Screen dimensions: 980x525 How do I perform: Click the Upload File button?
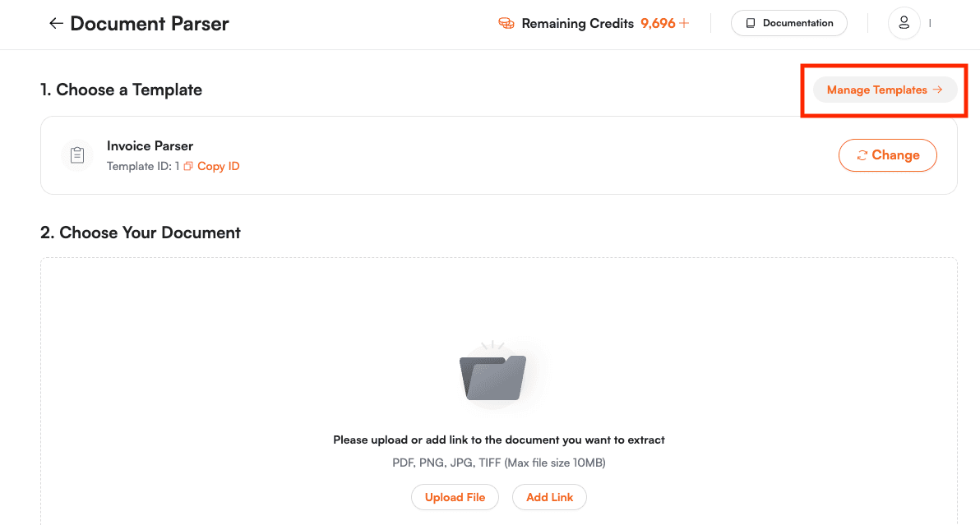tap(455, 497)
